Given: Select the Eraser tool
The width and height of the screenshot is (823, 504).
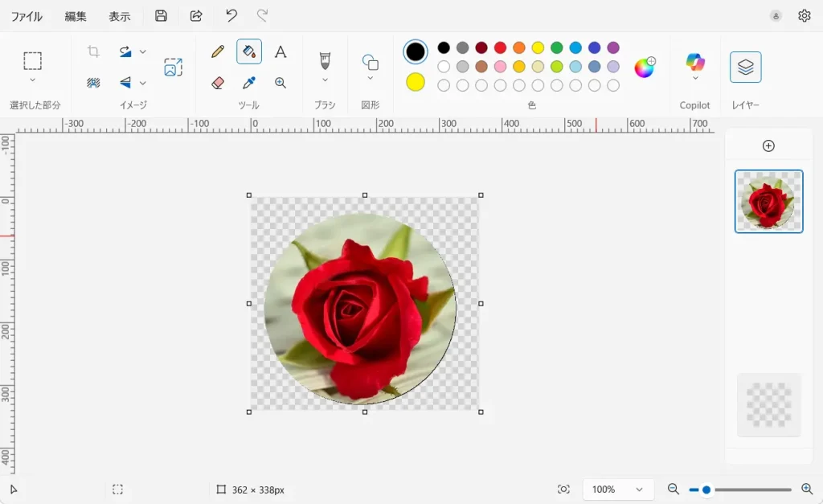Looking at the screenshot, I should [218, 83].
